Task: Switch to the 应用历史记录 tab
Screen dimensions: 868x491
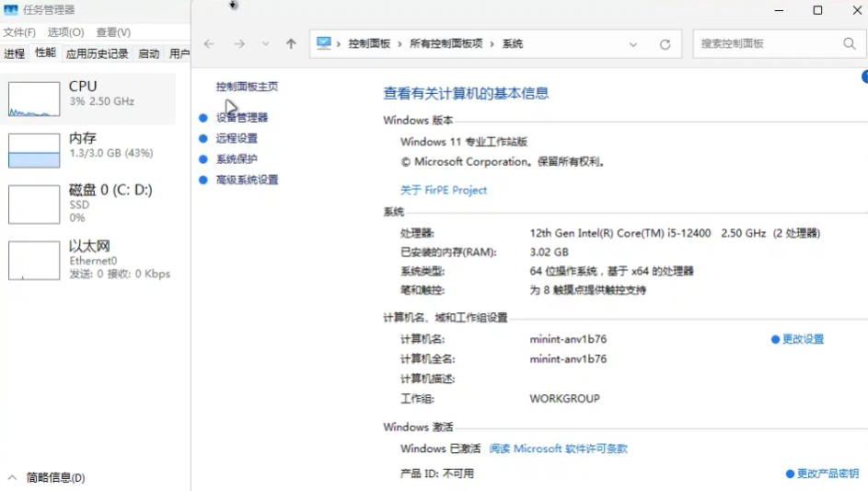Action: pyautogui.click(x=97, y=53)
